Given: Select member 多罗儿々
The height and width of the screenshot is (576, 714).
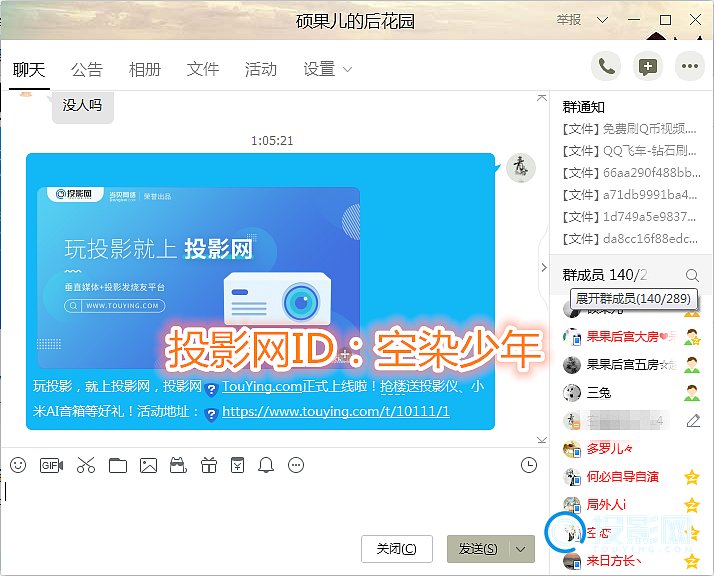Looking at the screenshot, I should [632, 449].
